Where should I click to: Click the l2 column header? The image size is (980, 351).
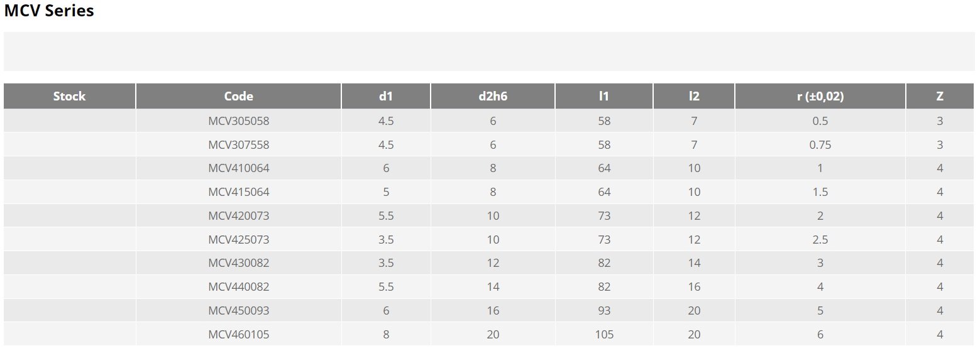click(693, 96)
